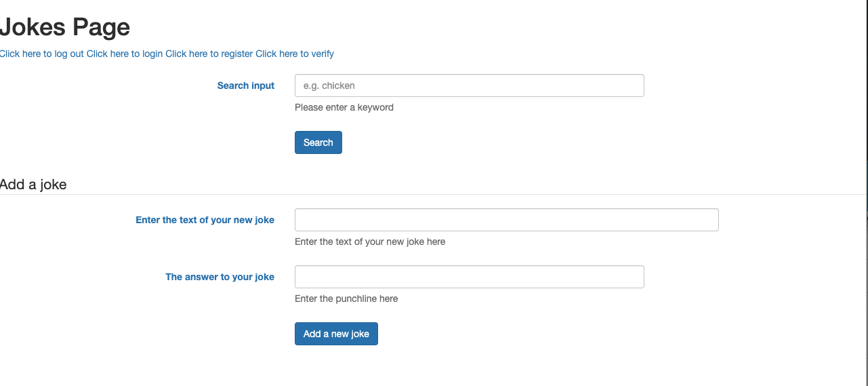This screenshot has height=386, width=868.
Task: Open the 'Click here to login' link
Action: point(125,54)
